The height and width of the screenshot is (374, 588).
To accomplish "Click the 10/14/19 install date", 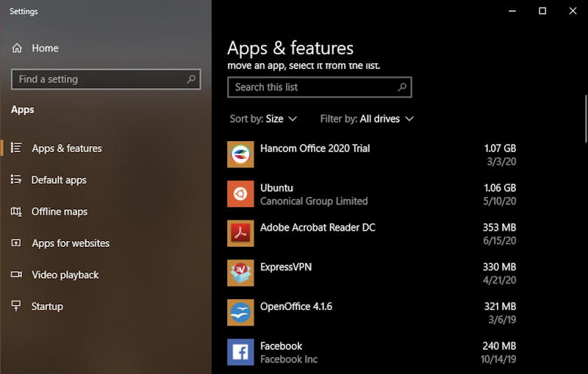I will 498,359.
